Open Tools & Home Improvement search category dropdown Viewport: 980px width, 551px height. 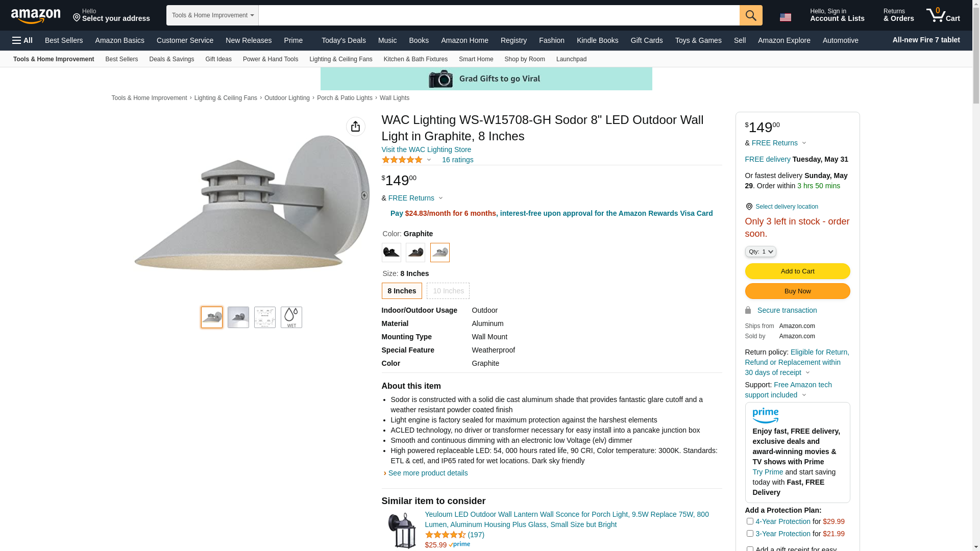(x=212, y=15)
